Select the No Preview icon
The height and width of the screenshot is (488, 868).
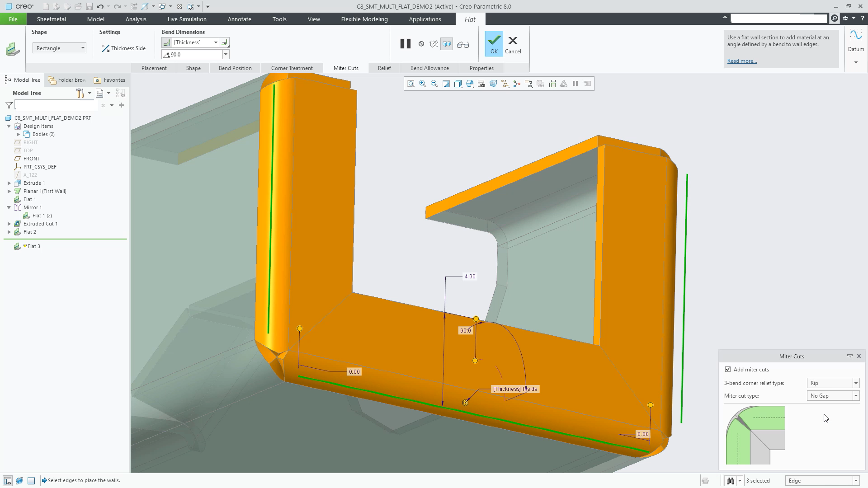pos(421,44)
